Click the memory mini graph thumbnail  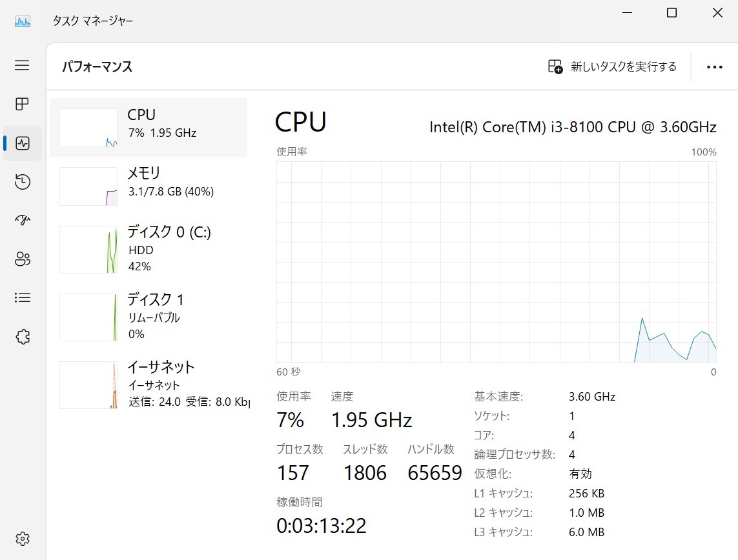(x=88, y=186)
